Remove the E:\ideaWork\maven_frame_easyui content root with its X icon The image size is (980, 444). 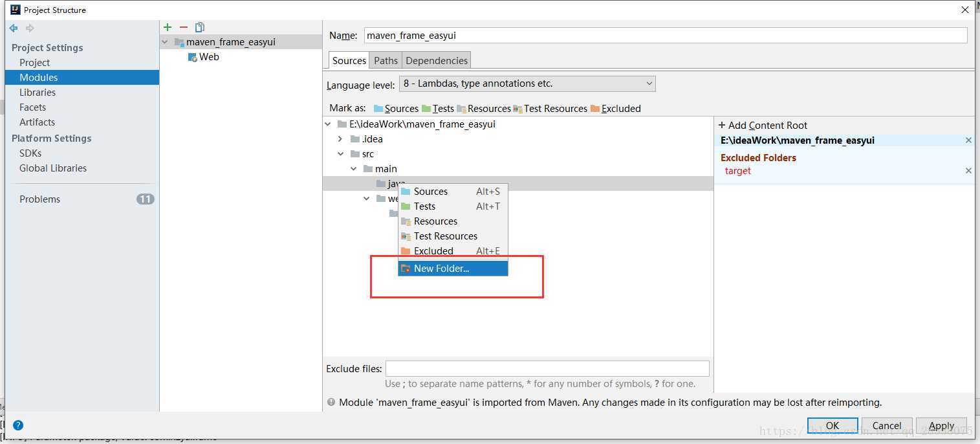[x=968, y=140]
